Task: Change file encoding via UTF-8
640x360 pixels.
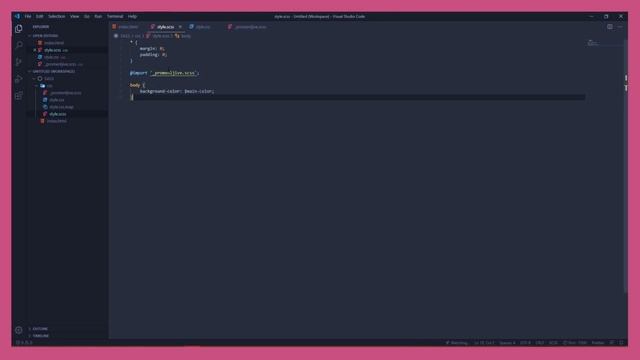Action: coord(525,342)
